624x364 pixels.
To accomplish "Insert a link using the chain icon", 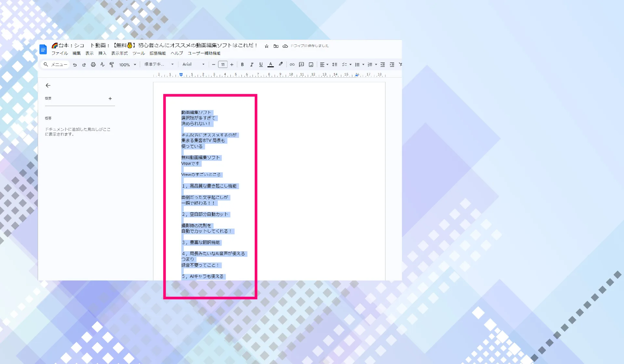I will click(292, 65).
